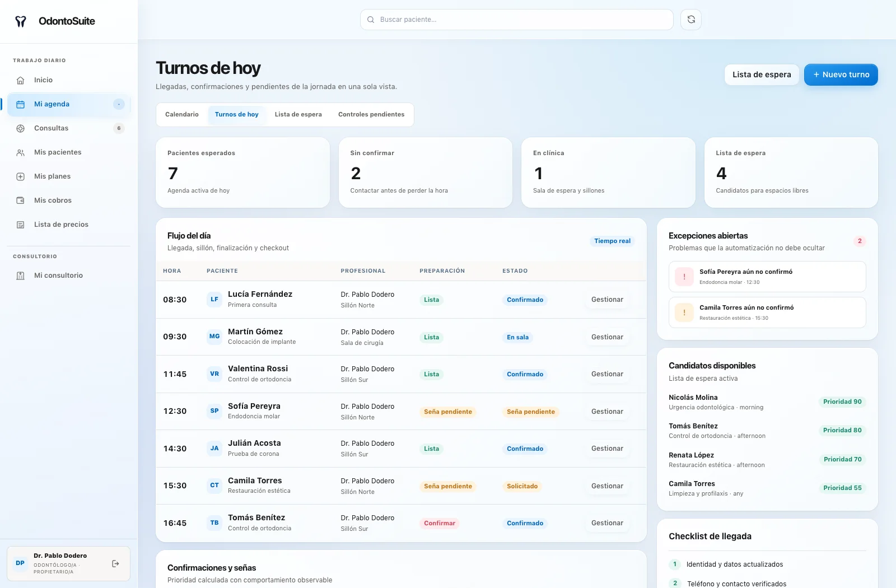
Task: Select candidate Renata López
Action: 767,460
